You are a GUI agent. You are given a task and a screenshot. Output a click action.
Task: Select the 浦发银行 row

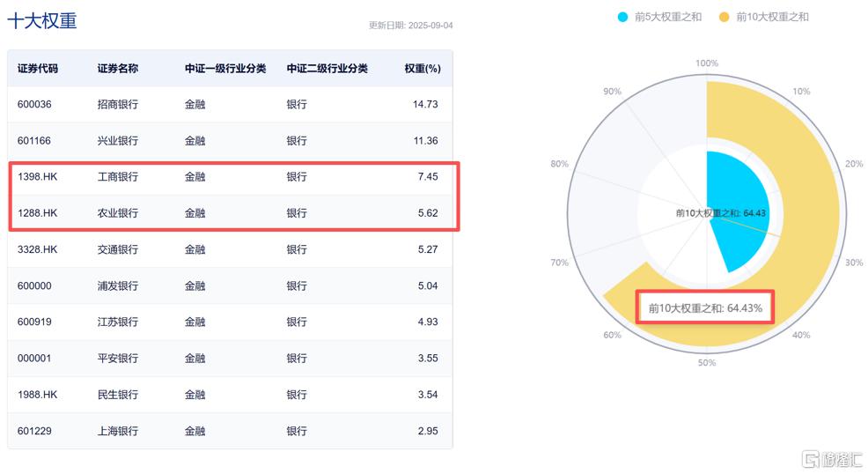(231, 285)
